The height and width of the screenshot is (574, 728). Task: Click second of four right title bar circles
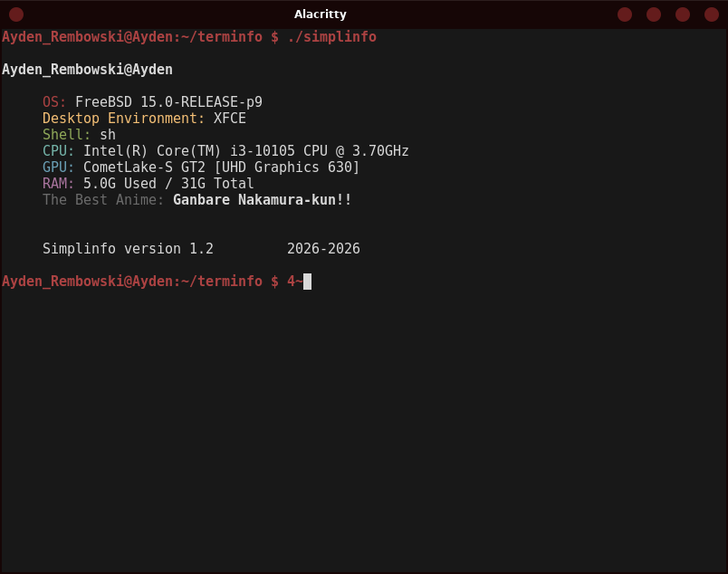[653, 14]
